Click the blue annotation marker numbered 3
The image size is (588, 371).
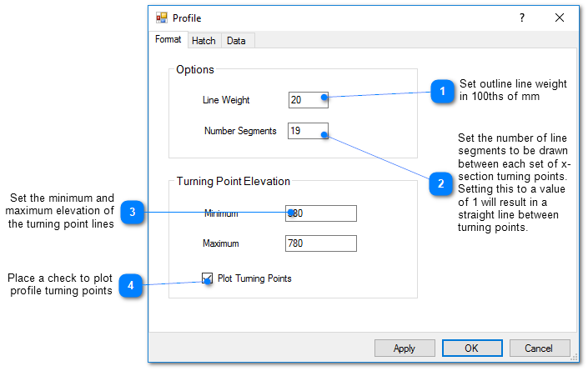132,213
